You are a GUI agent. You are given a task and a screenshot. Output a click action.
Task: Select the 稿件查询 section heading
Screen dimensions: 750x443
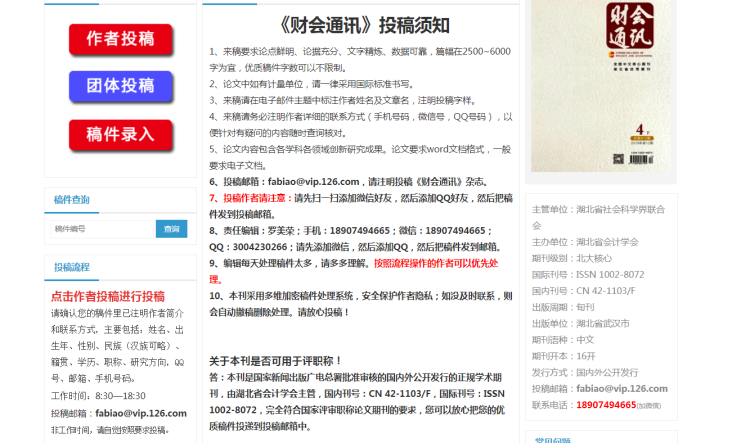pos(72,200)
